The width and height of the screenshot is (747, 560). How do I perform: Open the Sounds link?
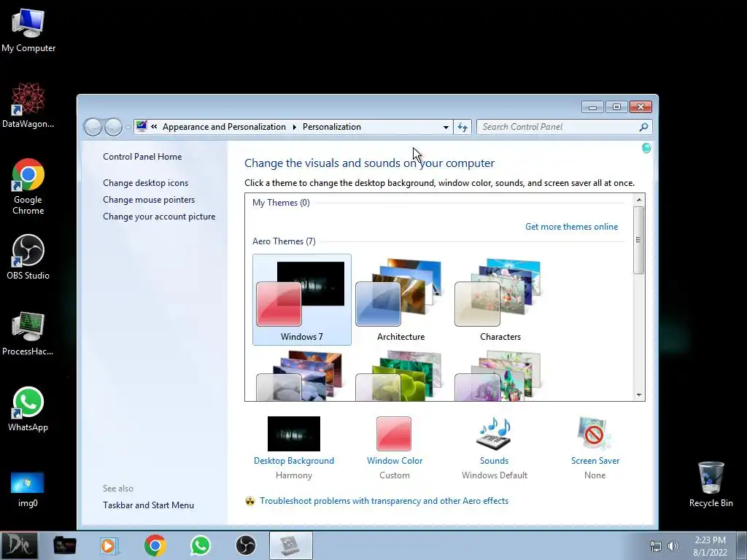coord(494,461)
